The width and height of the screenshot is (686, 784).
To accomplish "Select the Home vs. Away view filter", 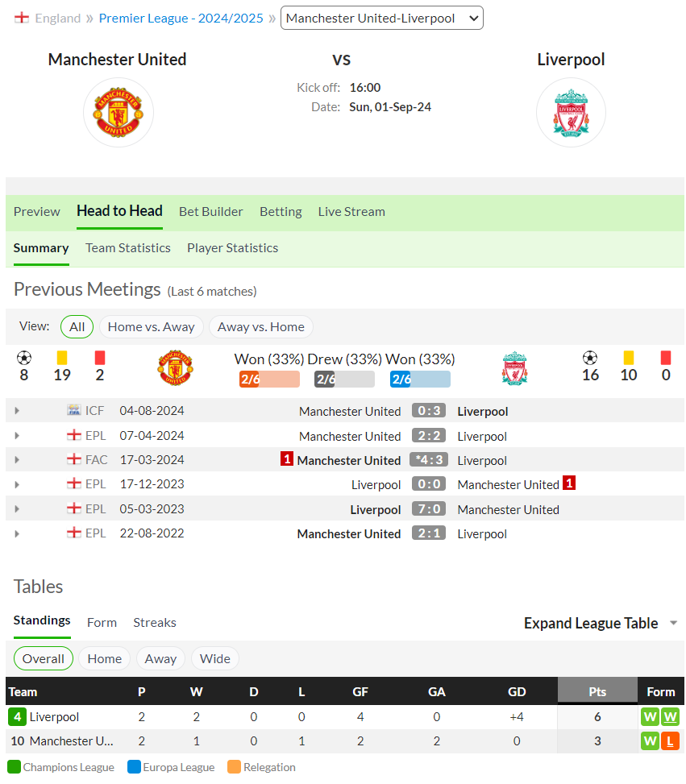I will click(151, 327).
